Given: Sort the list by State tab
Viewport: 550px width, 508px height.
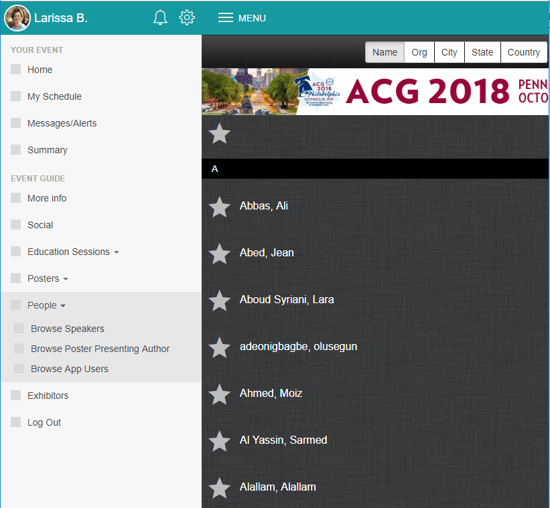Looking at the screenshot, I should coord(482,52).
